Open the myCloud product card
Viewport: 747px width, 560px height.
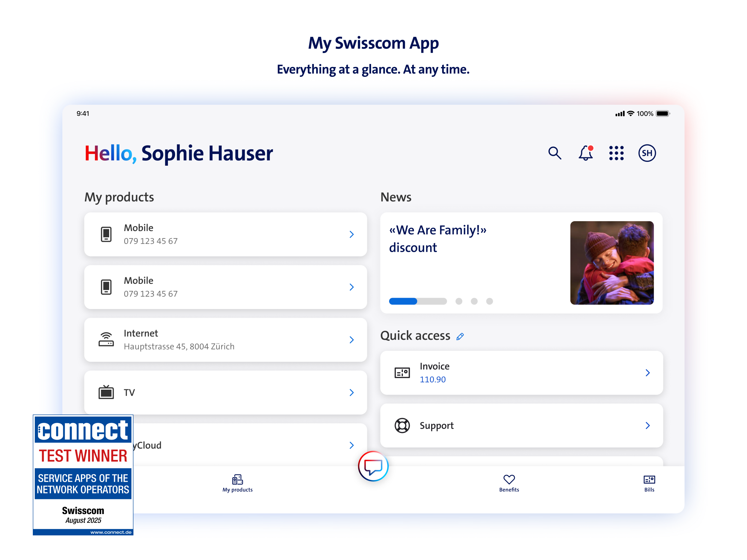pyautogui.click(x=250, y=445)
